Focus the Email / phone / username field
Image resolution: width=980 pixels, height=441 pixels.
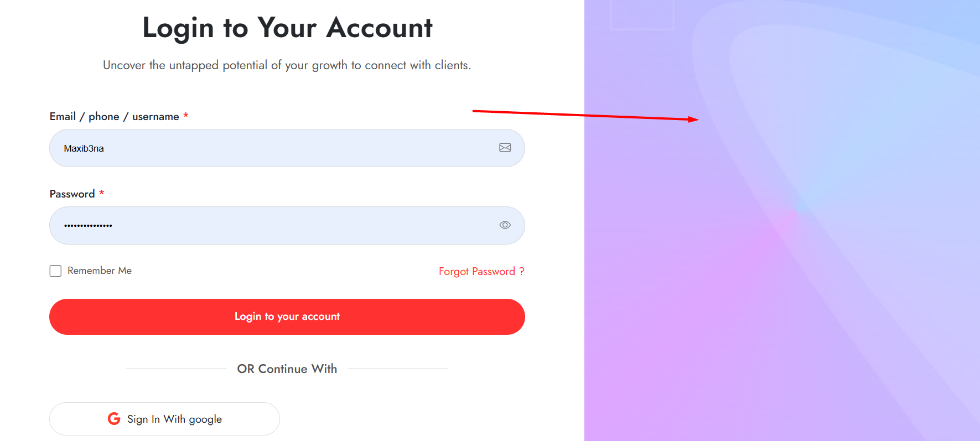(287, 148)
